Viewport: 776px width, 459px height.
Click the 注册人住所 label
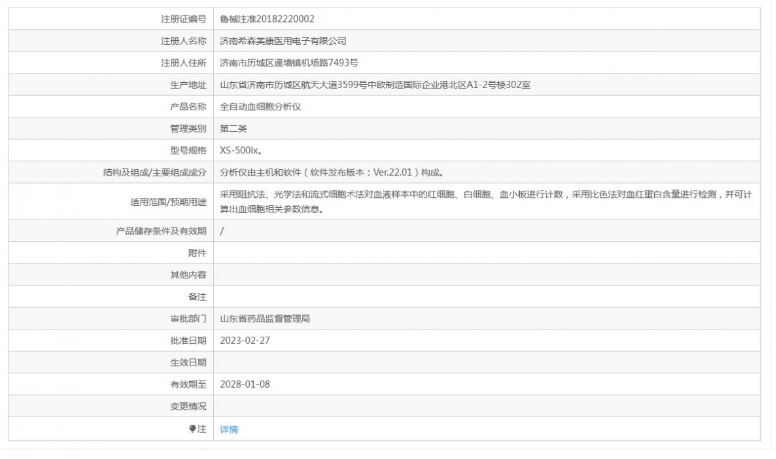tap(183, 63)
